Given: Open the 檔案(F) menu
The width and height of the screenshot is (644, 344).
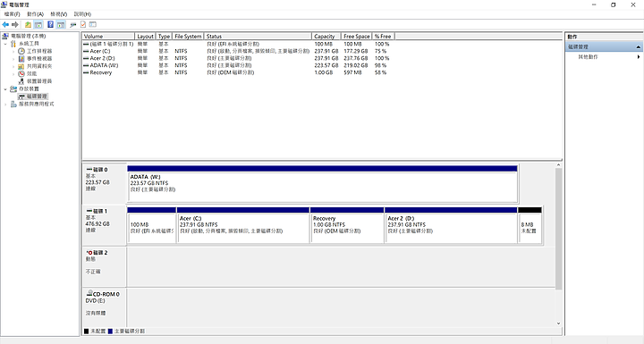Looking at the screenshot, I should point(13,14).
